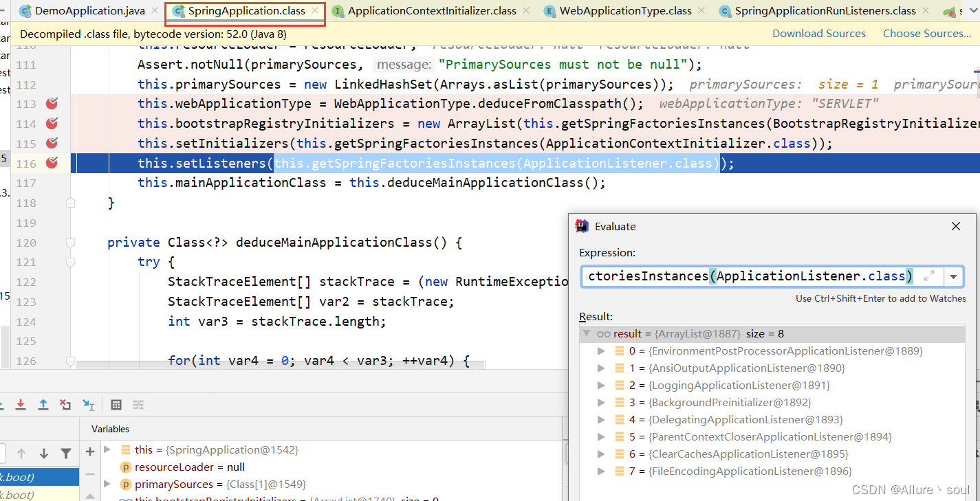The image size is (980, 501).
Task: Click the Choose Sources... link
Action: 927,34
